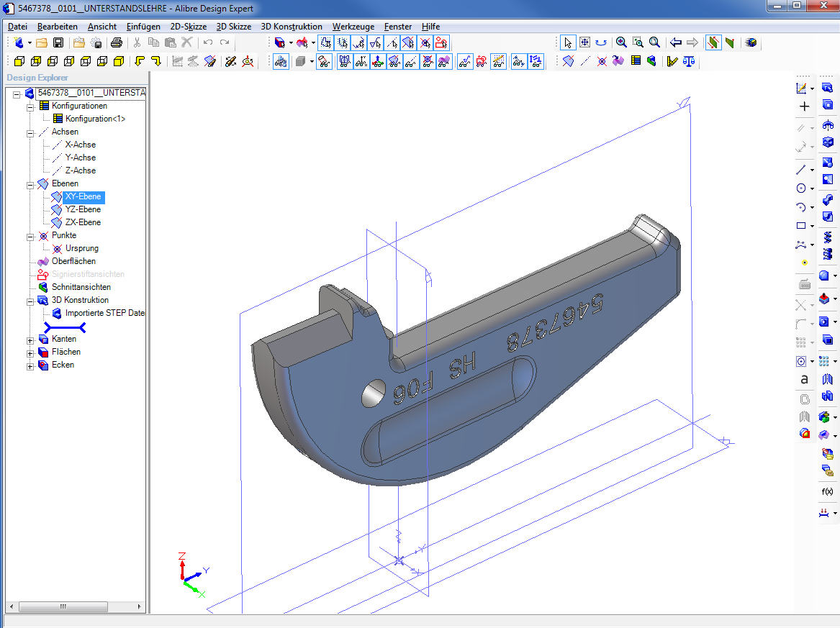Open the Hilfe menu
The width and height of the screenshot is (840, 628).
coord(430,26)
